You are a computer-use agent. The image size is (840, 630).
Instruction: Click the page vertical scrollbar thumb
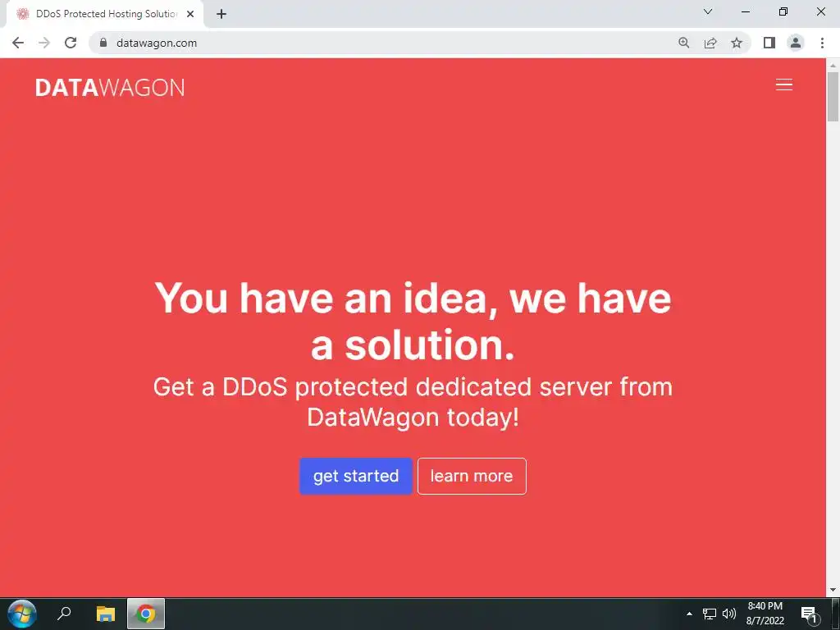point(833,97)
